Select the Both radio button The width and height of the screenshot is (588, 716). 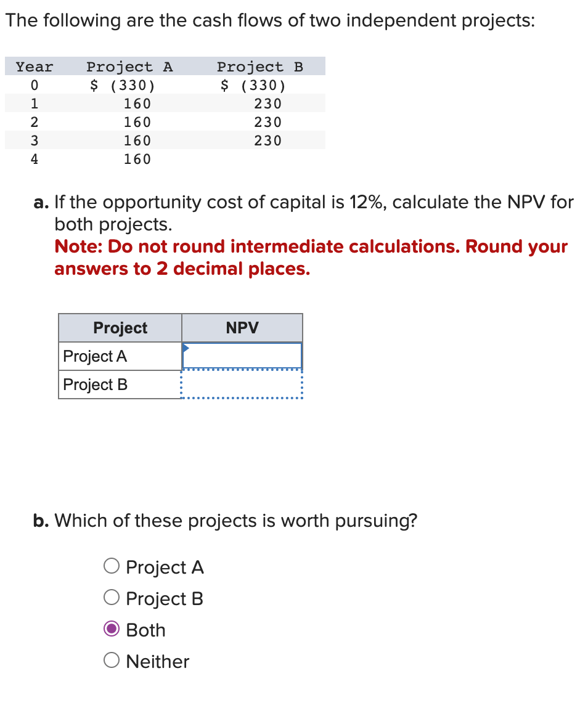pyautogui.click(x=112, y=629)
